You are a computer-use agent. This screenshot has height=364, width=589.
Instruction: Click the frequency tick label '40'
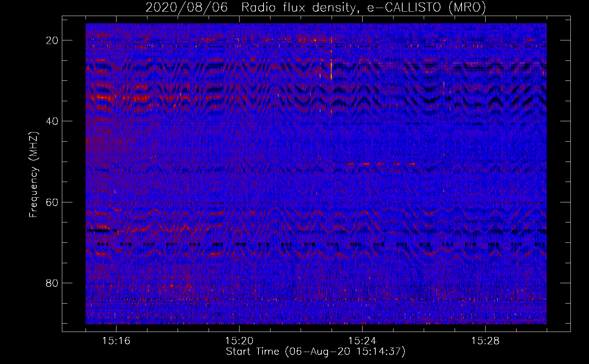point(52,121)
